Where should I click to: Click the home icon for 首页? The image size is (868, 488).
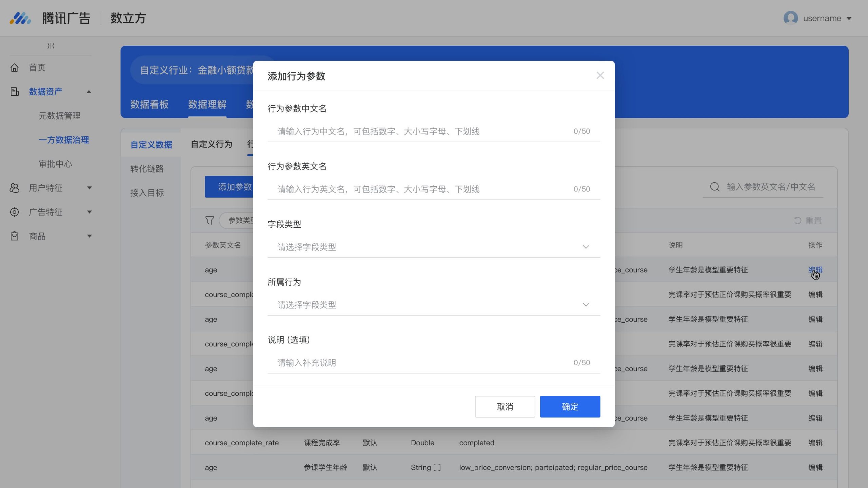(15, 68)
